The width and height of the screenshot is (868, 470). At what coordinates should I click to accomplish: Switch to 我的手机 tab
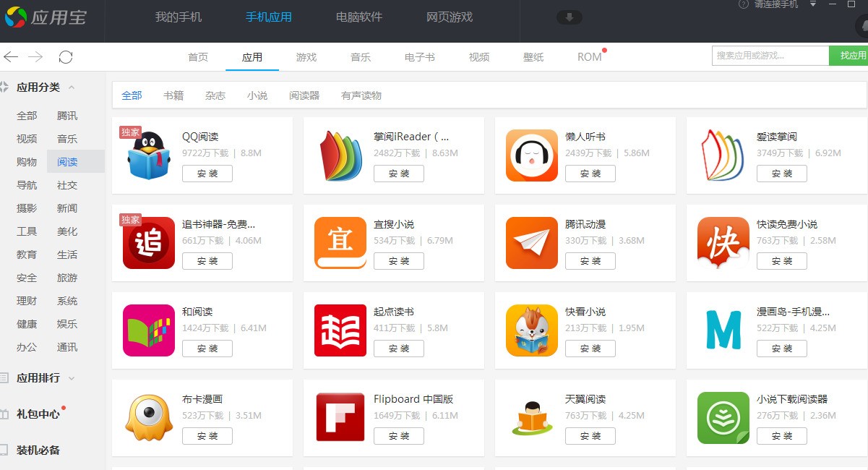(179, 17)
